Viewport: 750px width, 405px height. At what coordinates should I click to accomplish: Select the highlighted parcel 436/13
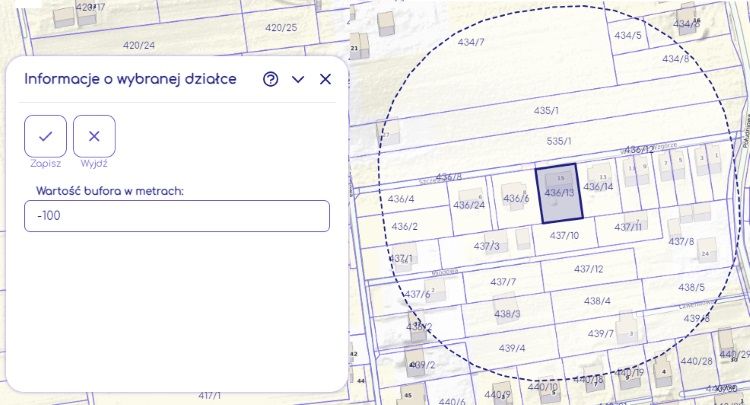point(558,194)
